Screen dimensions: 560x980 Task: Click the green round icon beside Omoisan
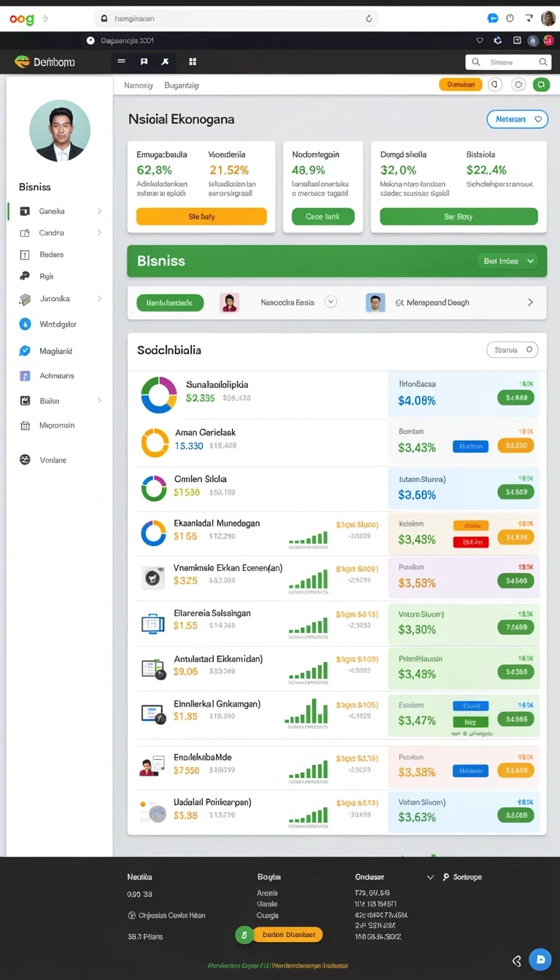coord(541,85)
